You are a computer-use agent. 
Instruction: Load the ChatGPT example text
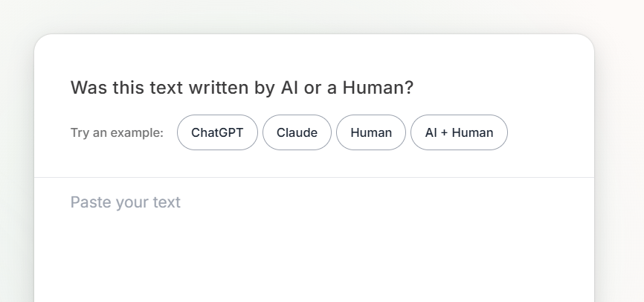217,132
